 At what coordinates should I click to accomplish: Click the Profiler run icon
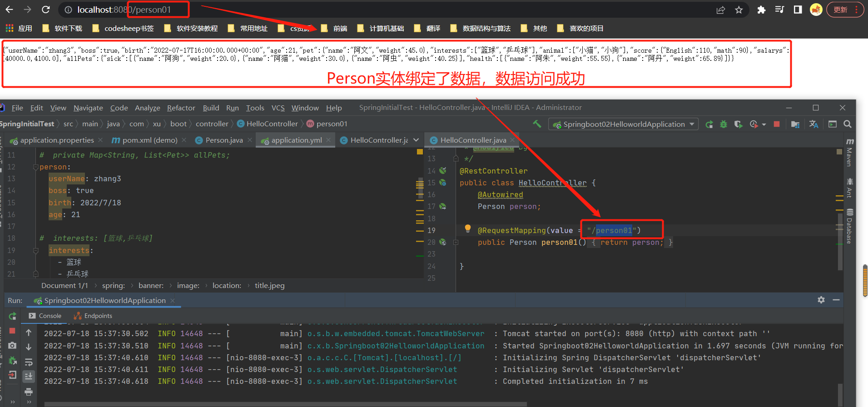coord(754,124)
